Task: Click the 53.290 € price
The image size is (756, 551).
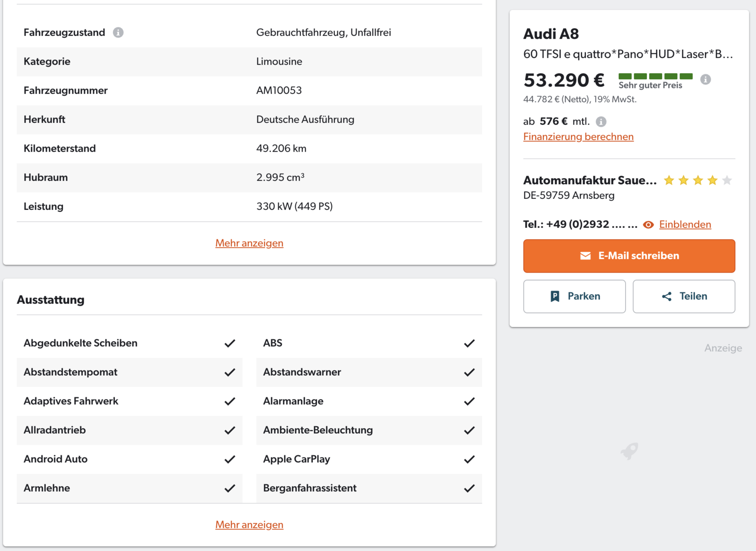Action: [x=564, y=80]
